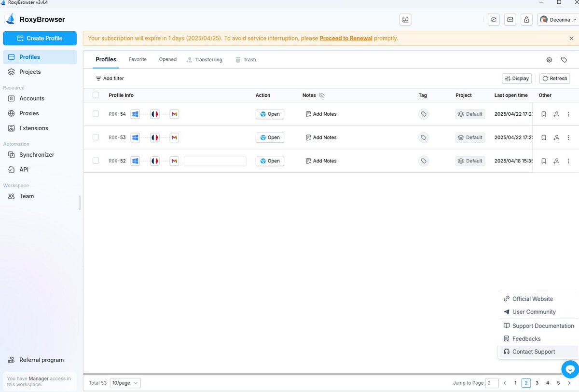Click the Refresh button
Screen dimensions: 579x392
pos(555,79)
